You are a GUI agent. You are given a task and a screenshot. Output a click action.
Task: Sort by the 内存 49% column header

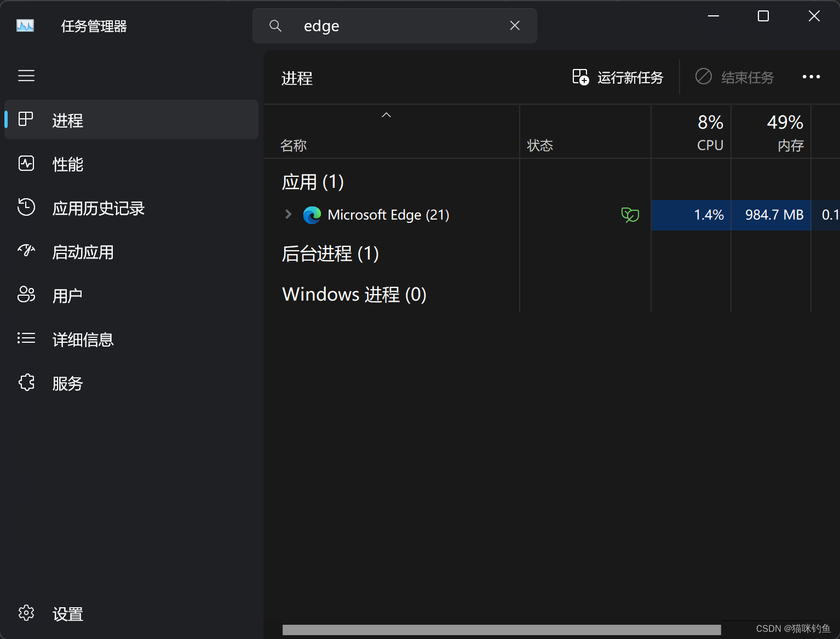[771, 132]
